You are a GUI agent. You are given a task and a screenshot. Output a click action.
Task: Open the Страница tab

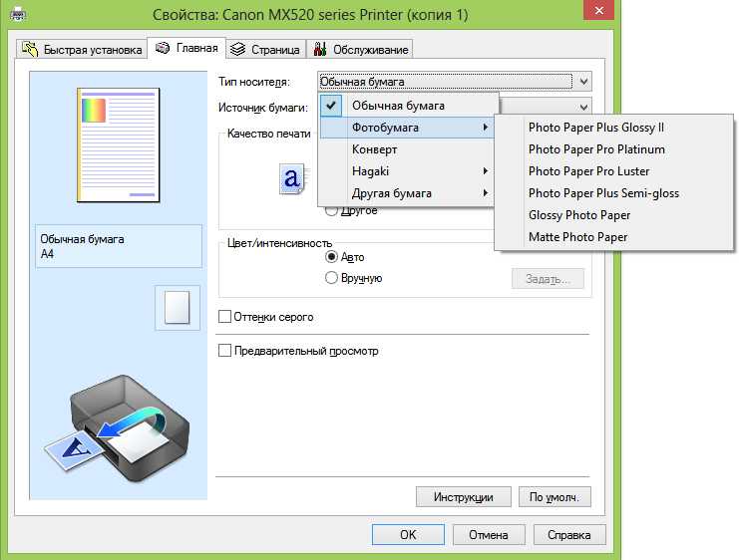[x=266, y=50]
